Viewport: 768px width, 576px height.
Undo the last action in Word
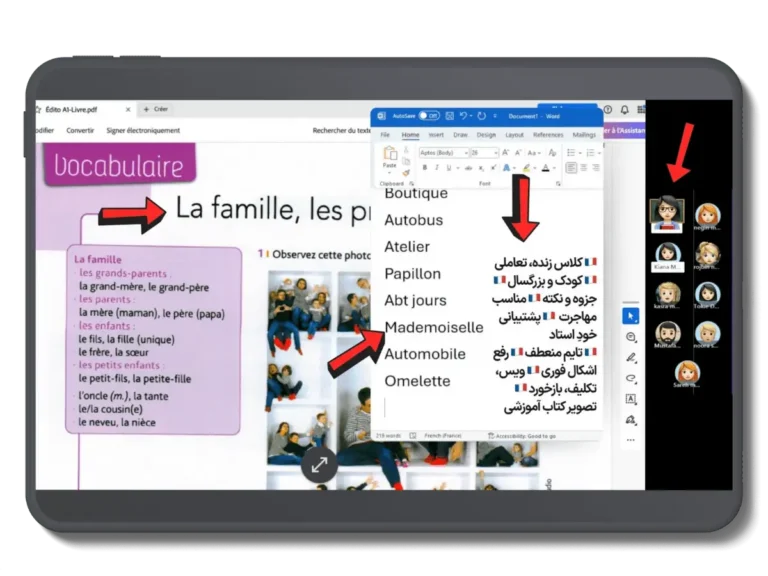click(463, 116)
